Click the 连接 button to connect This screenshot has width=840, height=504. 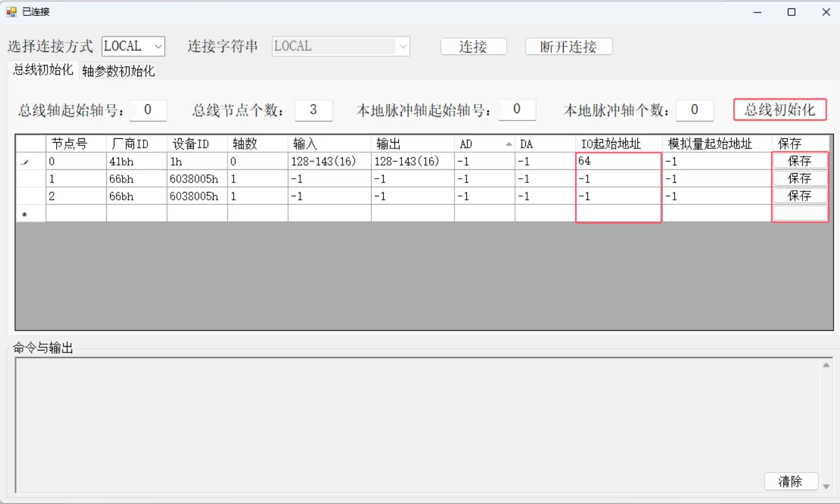pos(473,46)
